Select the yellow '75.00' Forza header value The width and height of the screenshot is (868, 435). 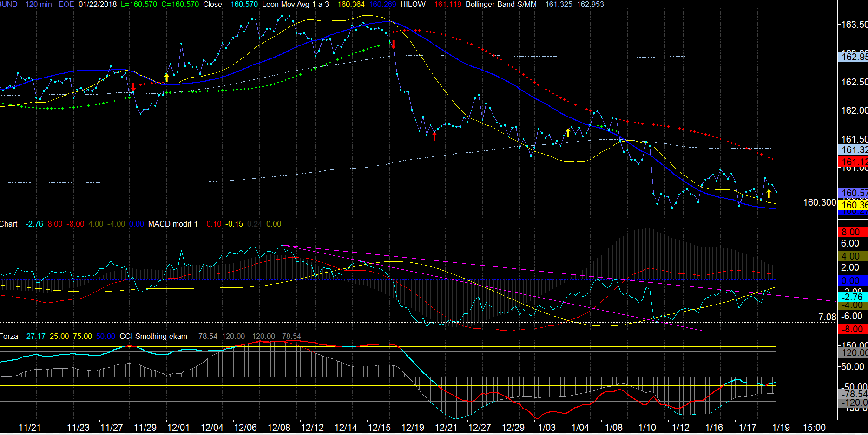click(82, 336)
